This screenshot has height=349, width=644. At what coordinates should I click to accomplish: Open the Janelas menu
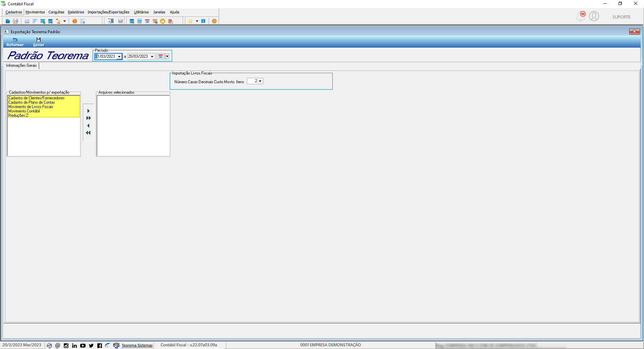[159, 12]
